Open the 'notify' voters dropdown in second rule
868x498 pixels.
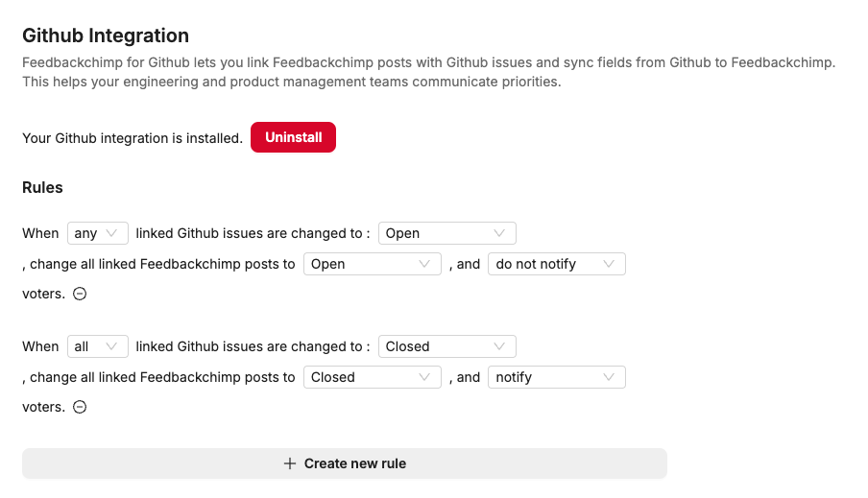point(557,377)
